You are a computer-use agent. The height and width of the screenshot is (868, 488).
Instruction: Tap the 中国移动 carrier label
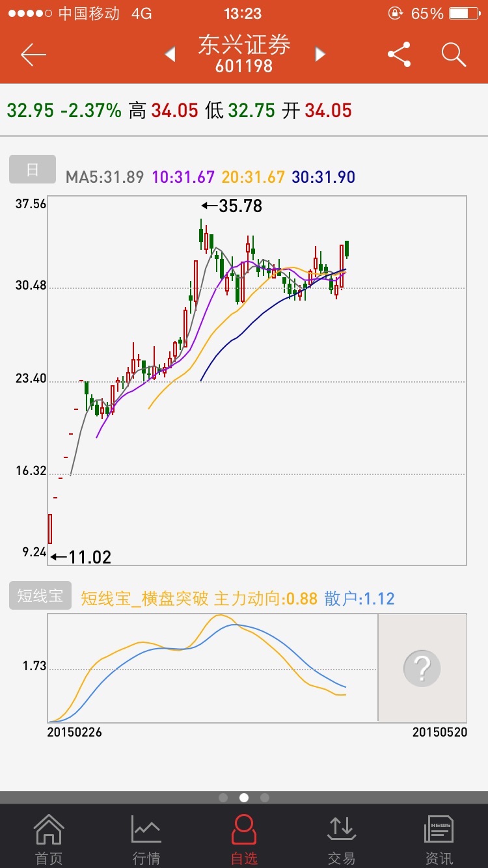(89, 13)
